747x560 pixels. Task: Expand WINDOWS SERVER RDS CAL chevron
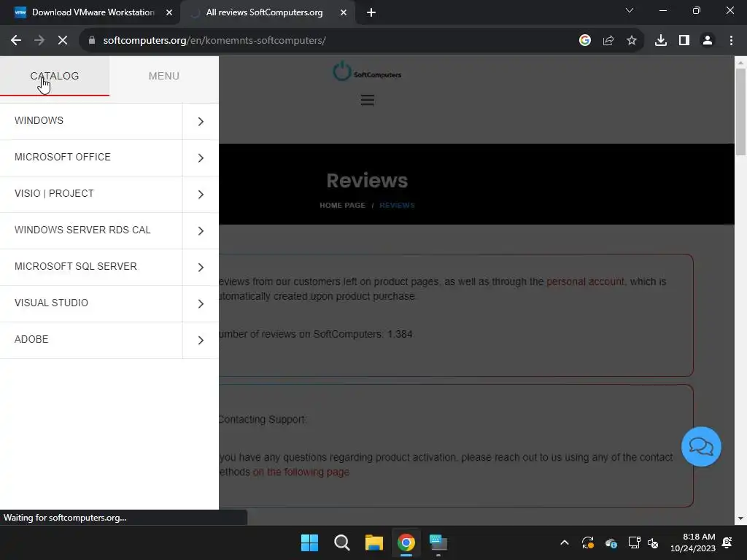pyautogui.click(x=201, y=231)
